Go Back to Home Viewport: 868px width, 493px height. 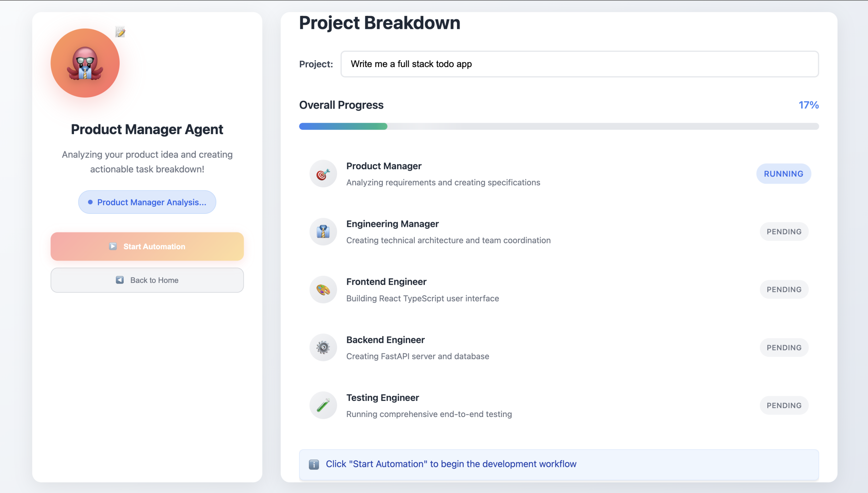tap(147, 280)
